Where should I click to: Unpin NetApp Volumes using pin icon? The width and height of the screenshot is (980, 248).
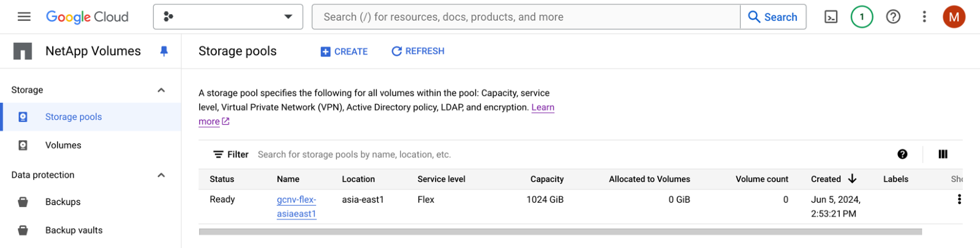click(x=164, y=51)
